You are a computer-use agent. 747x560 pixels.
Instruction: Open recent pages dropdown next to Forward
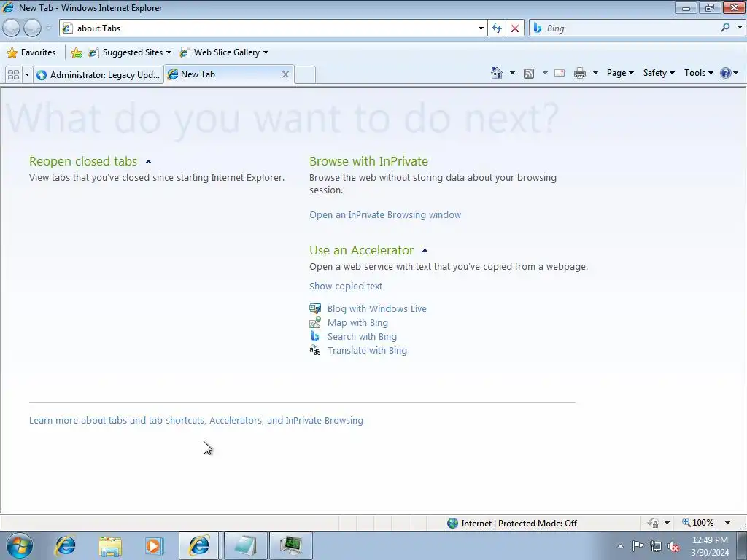pyautogui.click(x=48, y=28)
